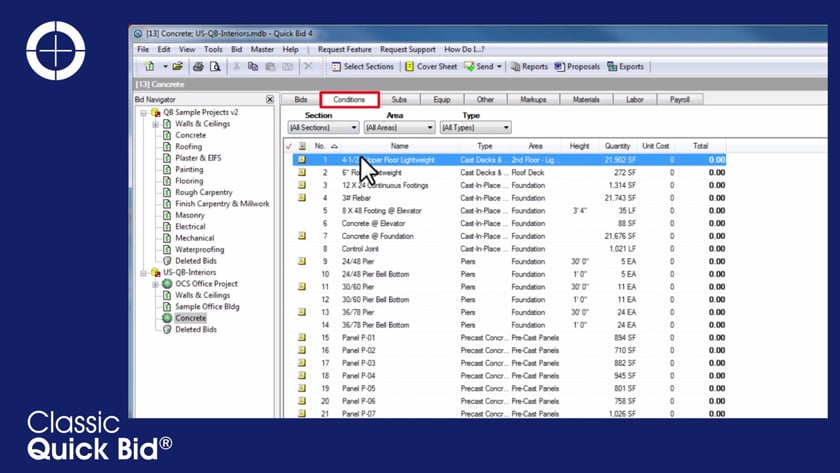Sort by the Quantity column header
This screenshot has width=840, height=473.
click(x=617, y=146)
